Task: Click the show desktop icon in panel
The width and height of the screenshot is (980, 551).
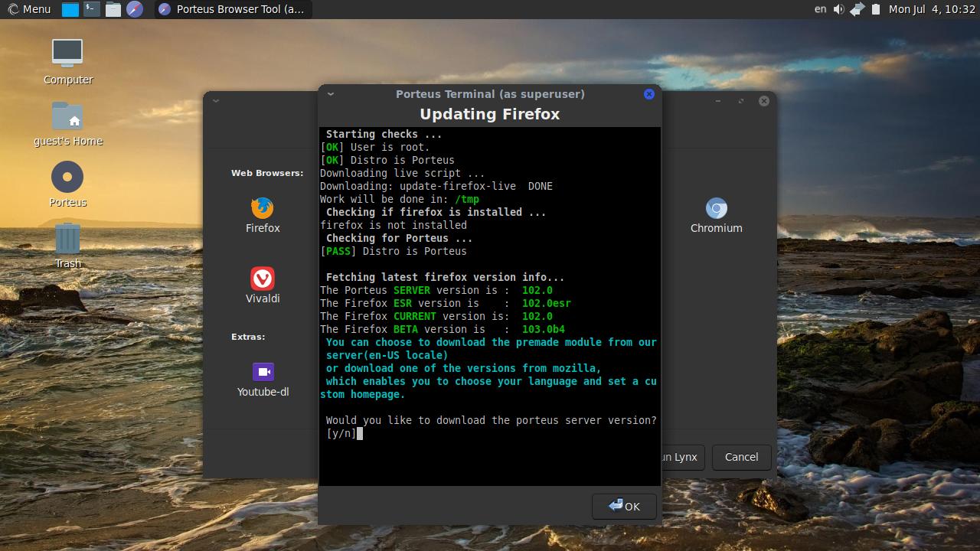Action: 70,9
